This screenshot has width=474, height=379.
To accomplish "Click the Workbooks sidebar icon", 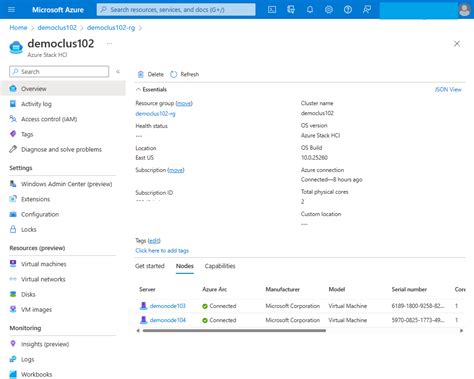I will (13, 374).
